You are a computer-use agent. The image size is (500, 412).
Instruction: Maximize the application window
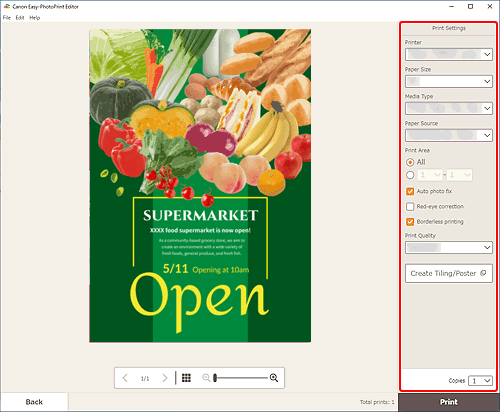[470, 6]
